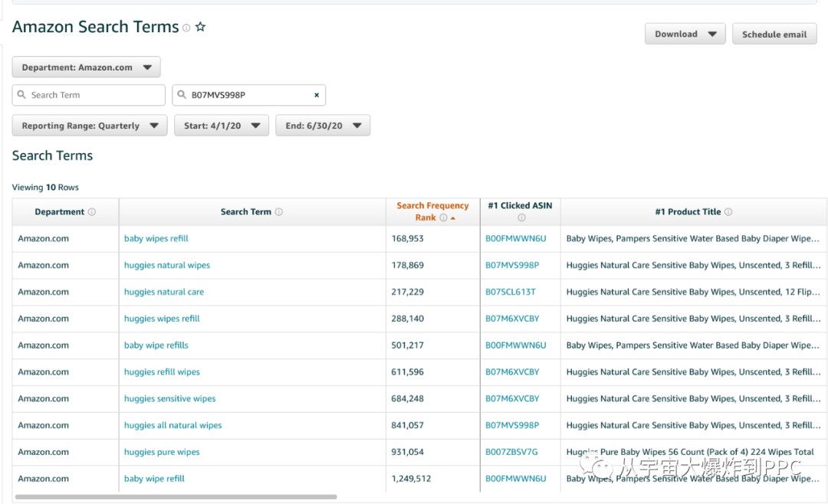828x504 pixels.
Task: Open the End: 6/30/20 date dropdown
Action: (323, 126)
